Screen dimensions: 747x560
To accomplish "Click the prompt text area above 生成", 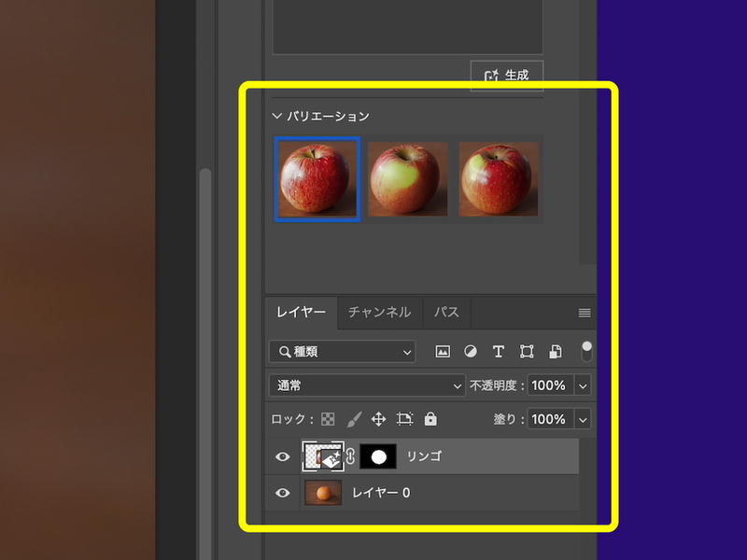I will (x=408, y=27).
